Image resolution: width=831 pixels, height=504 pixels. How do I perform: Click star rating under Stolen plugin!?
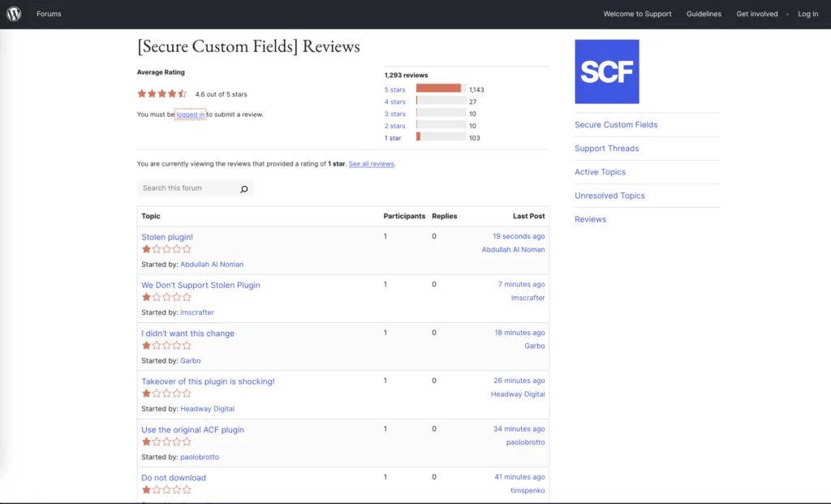coord(166,249)
